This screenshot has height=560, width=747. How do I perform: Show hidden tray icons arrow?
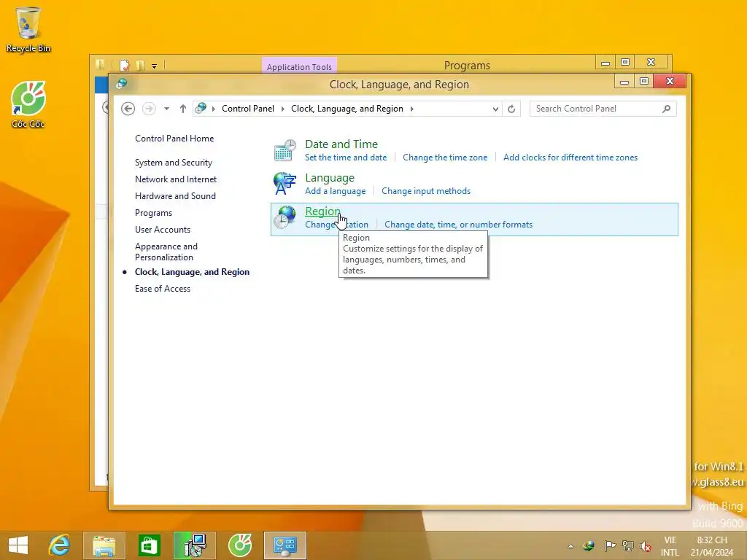[x=570, y=546]
